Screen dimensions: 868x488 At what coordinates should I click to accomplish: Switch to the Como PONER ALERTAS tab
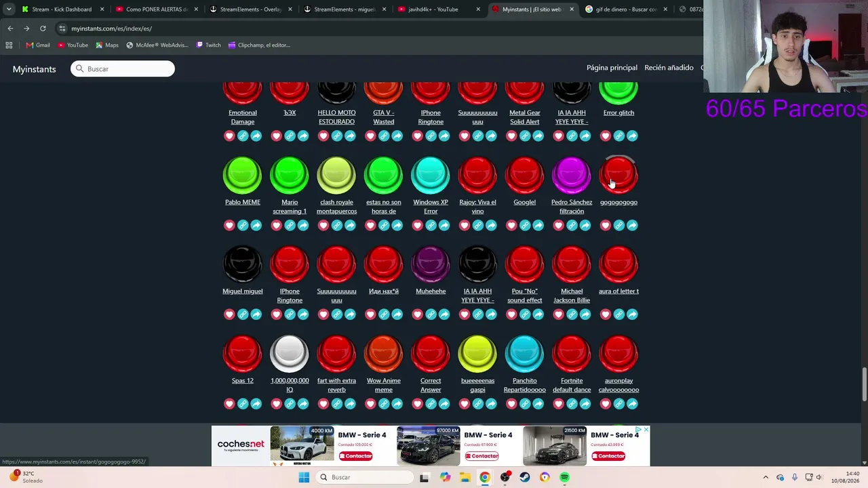155,9
